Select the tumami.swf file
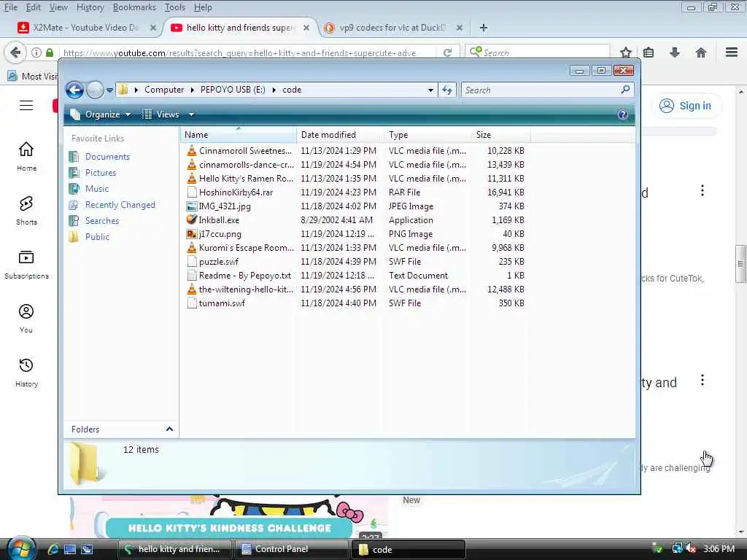 click(x=222, y=303)
